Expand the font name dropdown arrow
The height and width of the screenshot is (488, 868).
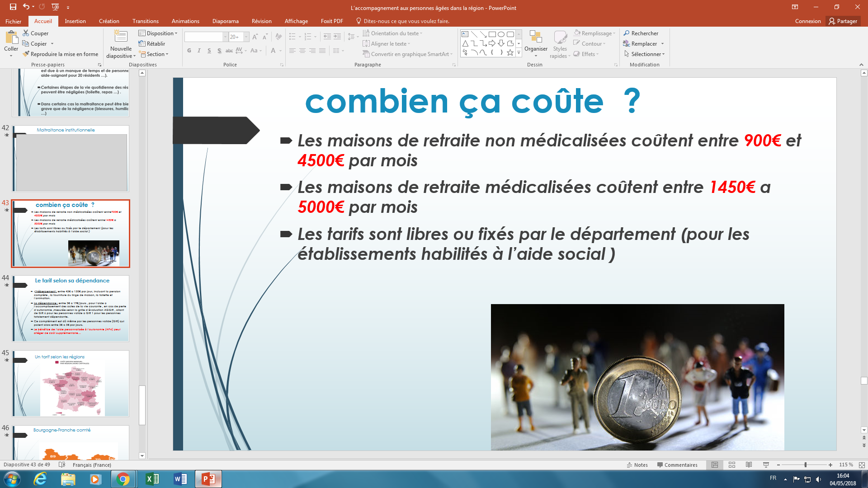(x=225, y=37)
